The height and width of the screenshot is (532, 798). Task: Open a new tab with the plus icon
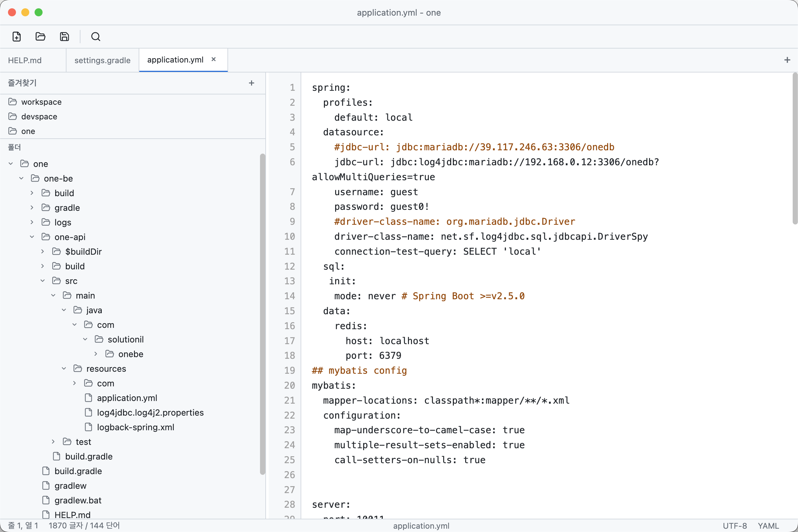click(x=787, y=60)
